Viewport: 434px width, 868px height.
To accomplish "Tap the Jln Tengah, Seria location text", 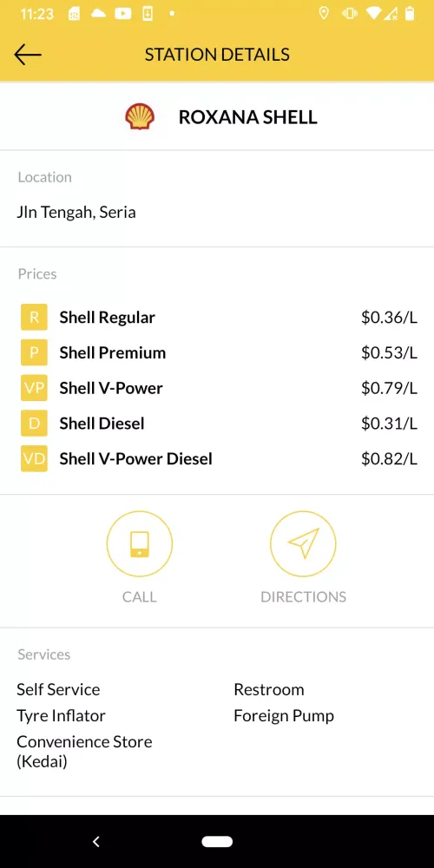I will [76, 213].
